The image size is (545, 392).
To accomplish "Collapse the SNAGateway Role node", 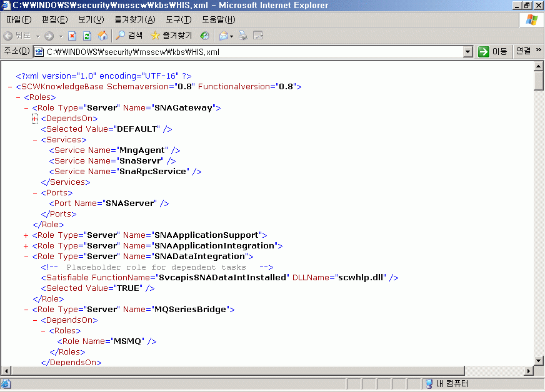I will (26, 108).
